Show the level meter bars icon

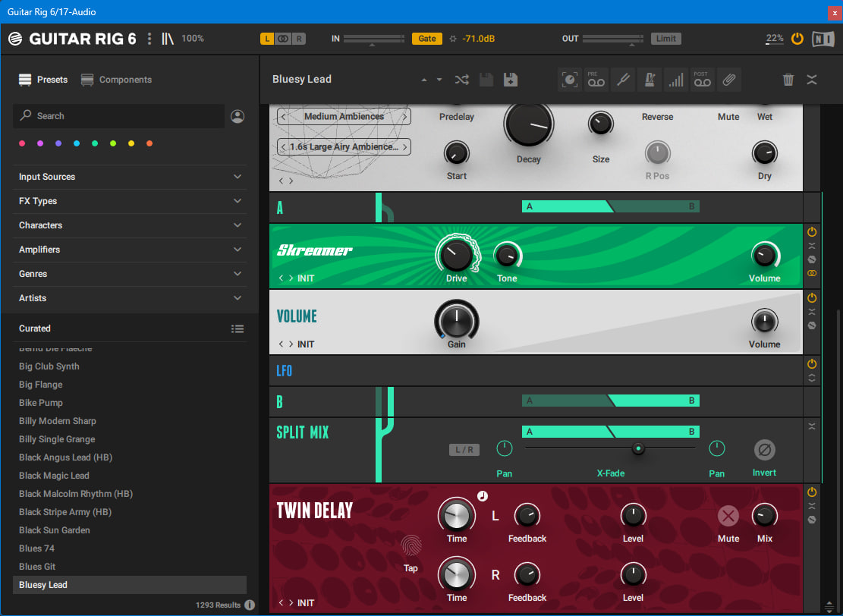coord(676,80)
